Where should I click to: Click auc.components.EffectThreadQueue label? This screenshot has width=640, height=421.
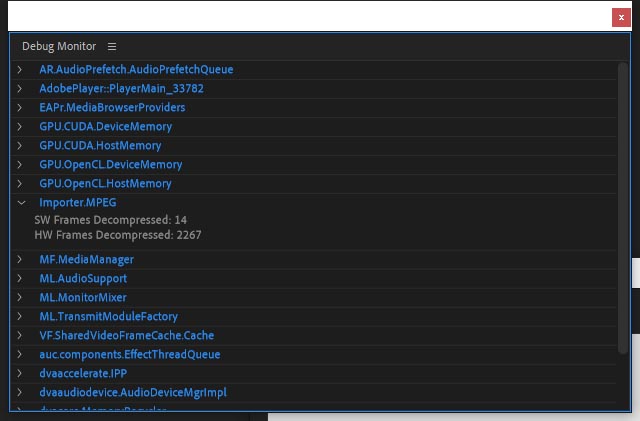tap(129, 355)
